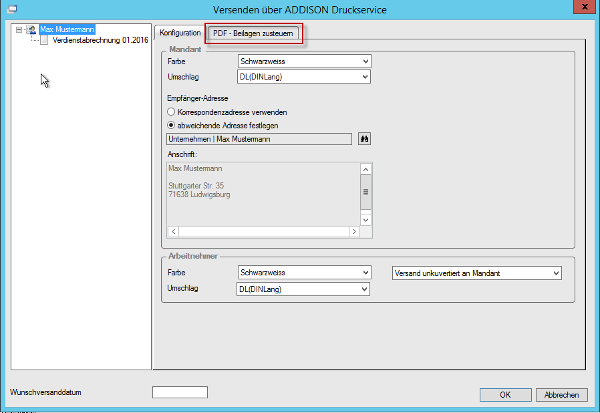This screenshot has width=600, height=413.
Task: Click Anschrift scroll up arrow
Action: click(366, 169)
